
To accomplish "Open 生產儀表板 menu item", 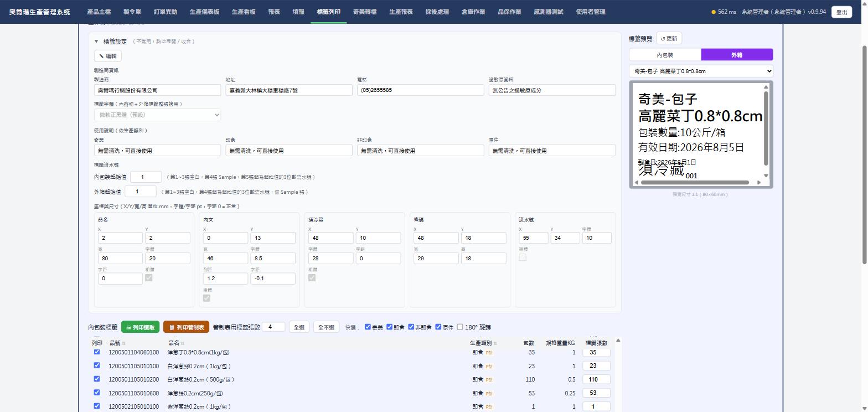I will click(204, 12).
